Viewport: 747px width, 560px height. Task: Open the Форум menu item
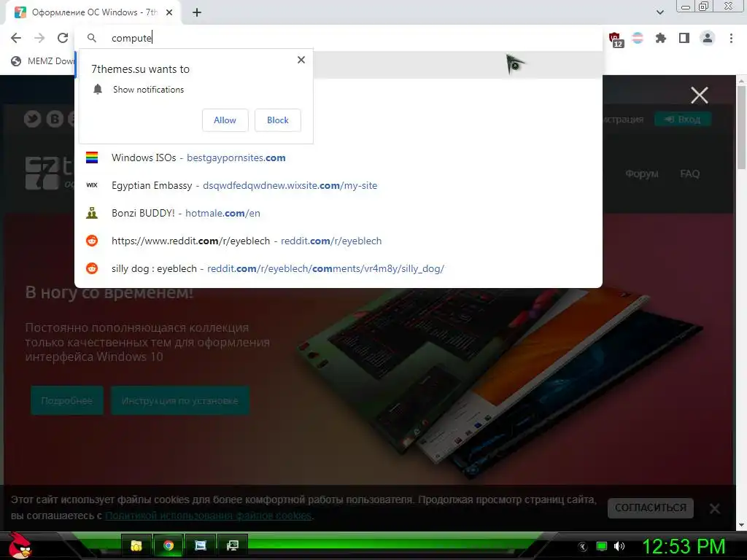pyautogui.click(x=642, y=174)
